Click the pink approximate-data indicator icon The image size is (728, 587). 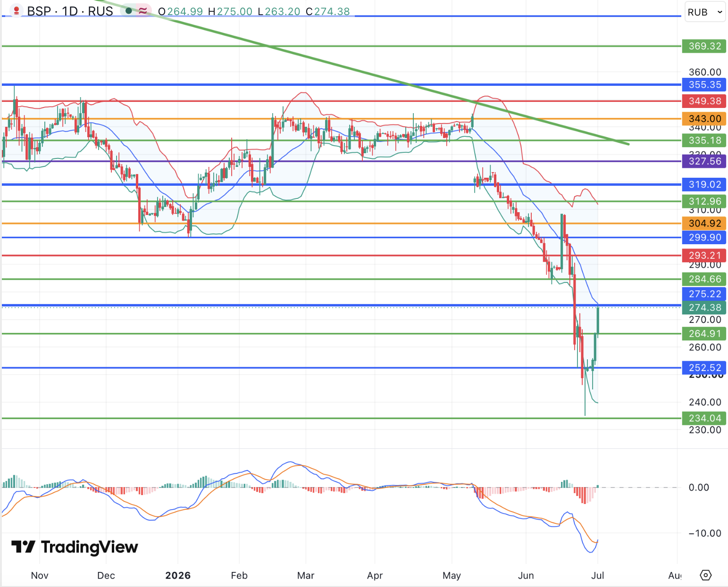click(142, 11)
